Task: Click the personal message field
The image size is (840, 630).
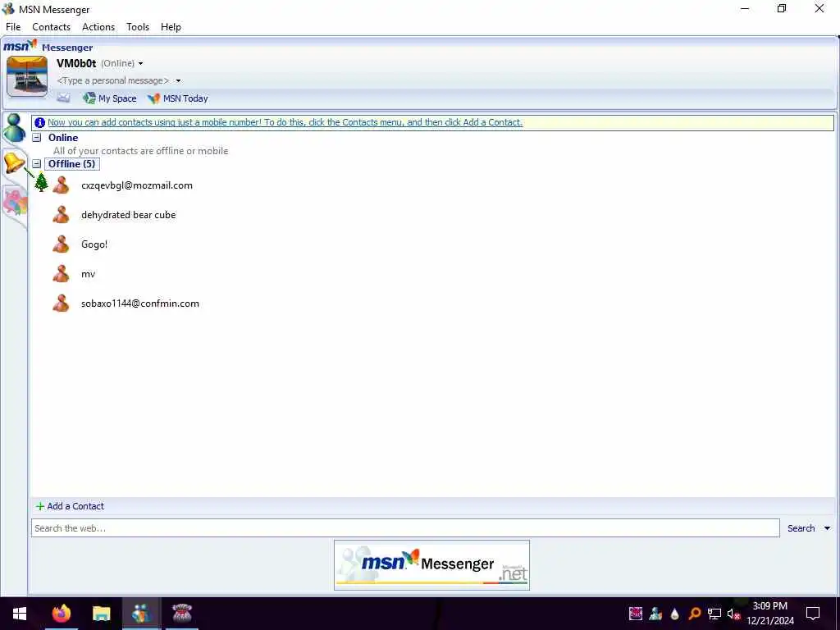Action: click(x=113, y=81)
